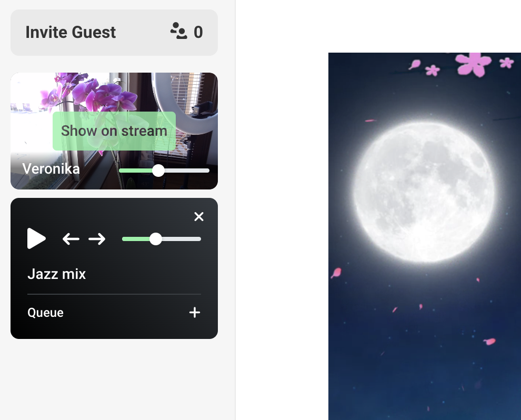Skip to the previous track arrow

[x=71, y=238]
